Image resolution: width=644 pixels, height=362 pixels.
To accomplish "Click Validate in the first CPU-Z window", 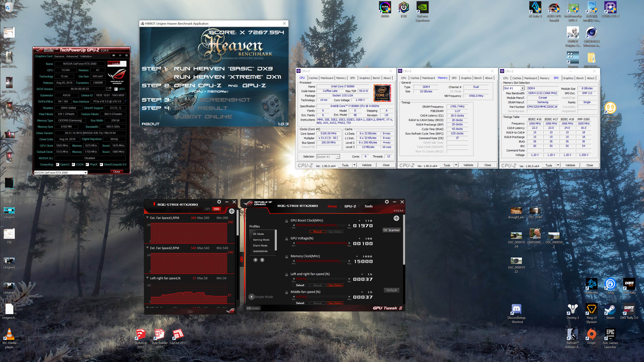I will (366, 165).
